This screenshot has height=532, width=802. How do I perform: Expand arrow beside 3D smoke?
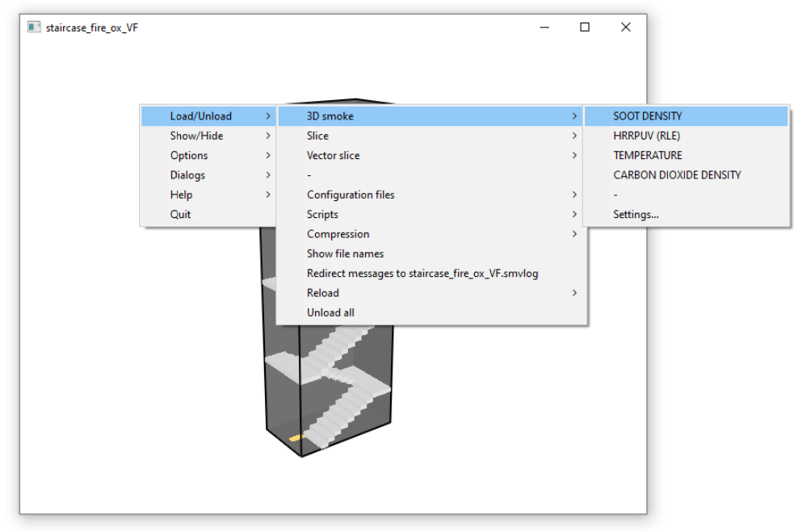coord(574,116)
